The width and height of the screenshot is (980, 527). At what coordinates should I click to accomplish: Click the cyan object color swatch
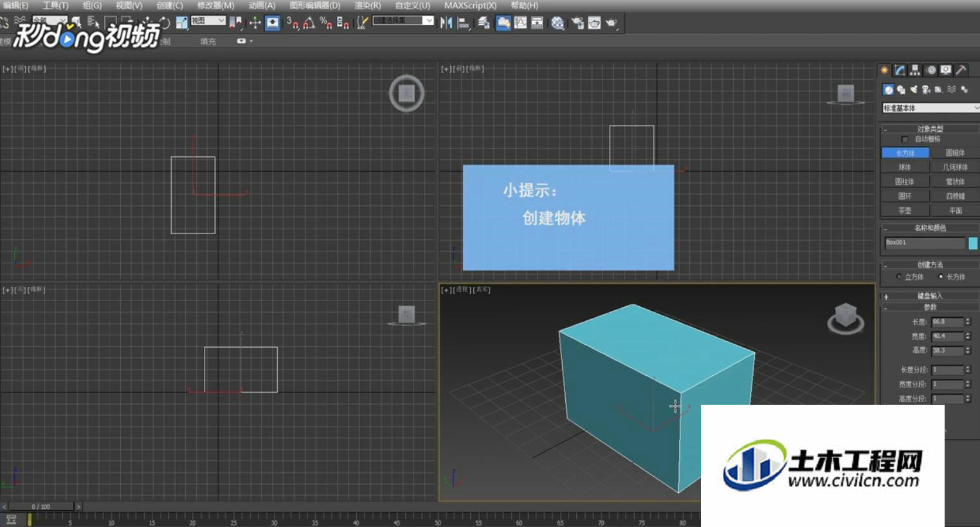973,243
